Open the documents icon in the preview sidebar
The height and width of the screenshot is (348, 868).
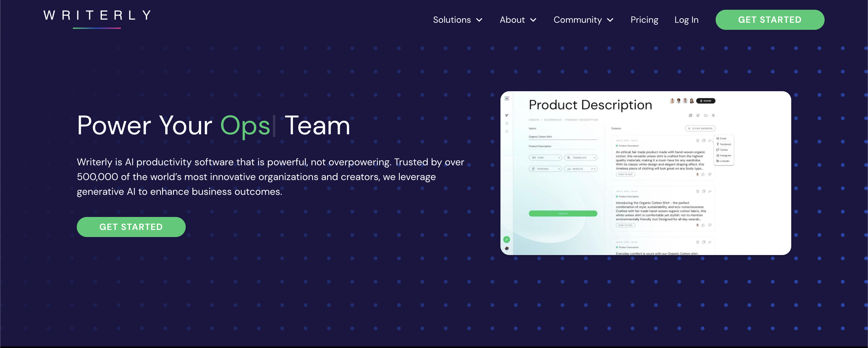pos(507,123)
